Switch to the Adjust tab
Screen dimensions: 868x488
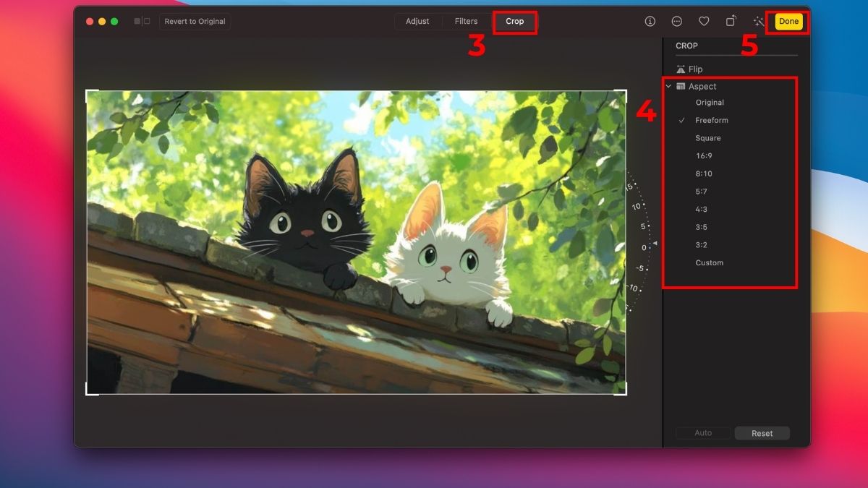(x=417, y=22)
